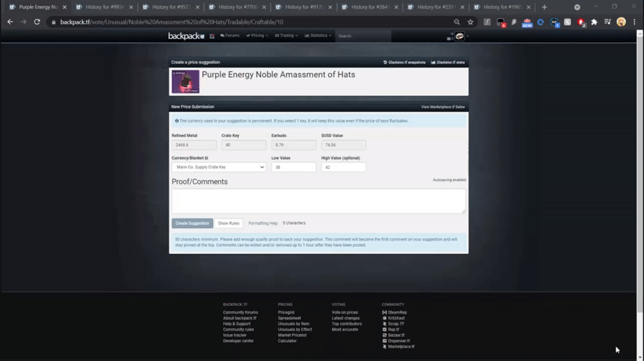Screen dimensions: 644x361
Task: Click inside the Low Value field
Action: pos(294,168)
